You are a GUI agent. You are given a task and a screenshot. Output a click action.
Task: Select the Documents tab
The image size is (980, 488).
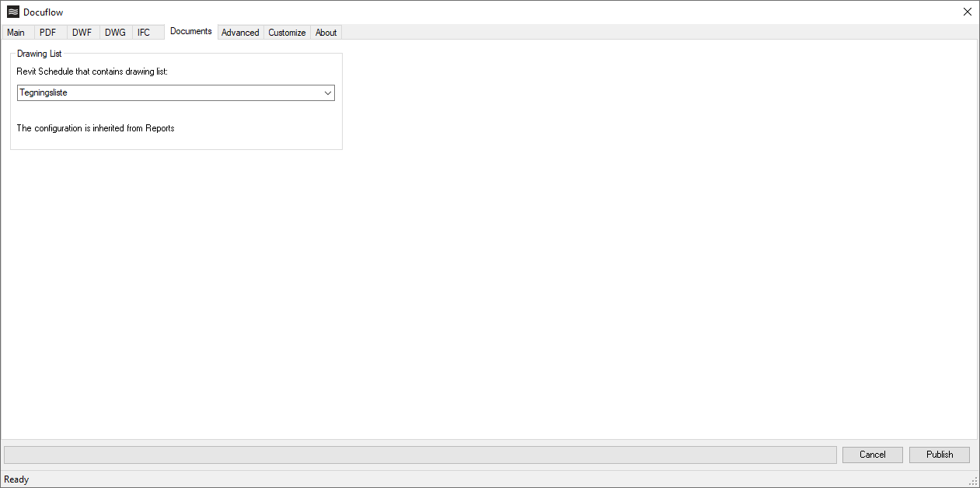(x=190, y=31)
